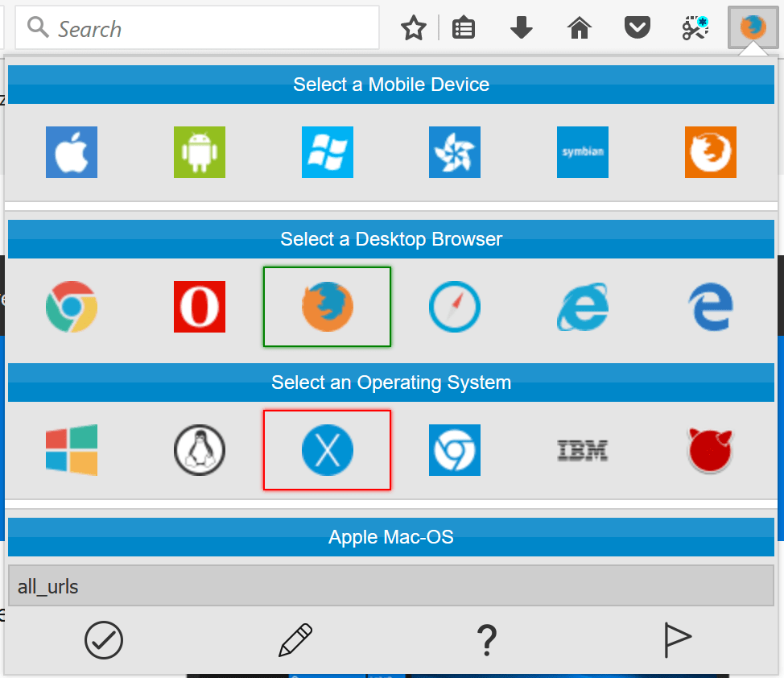
Task: Pick the Internet Explorer browser icon
Action: [583, 307]
